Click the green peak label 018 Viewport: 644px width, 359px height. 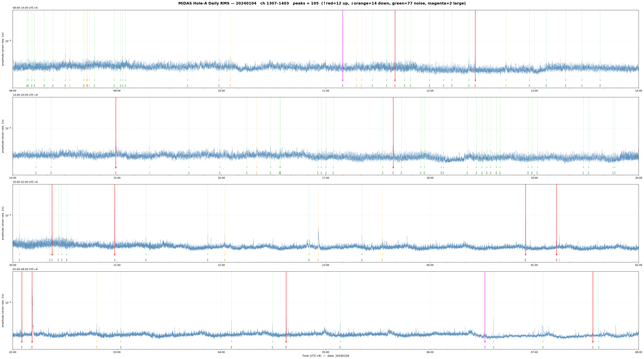tap(219, 85)
